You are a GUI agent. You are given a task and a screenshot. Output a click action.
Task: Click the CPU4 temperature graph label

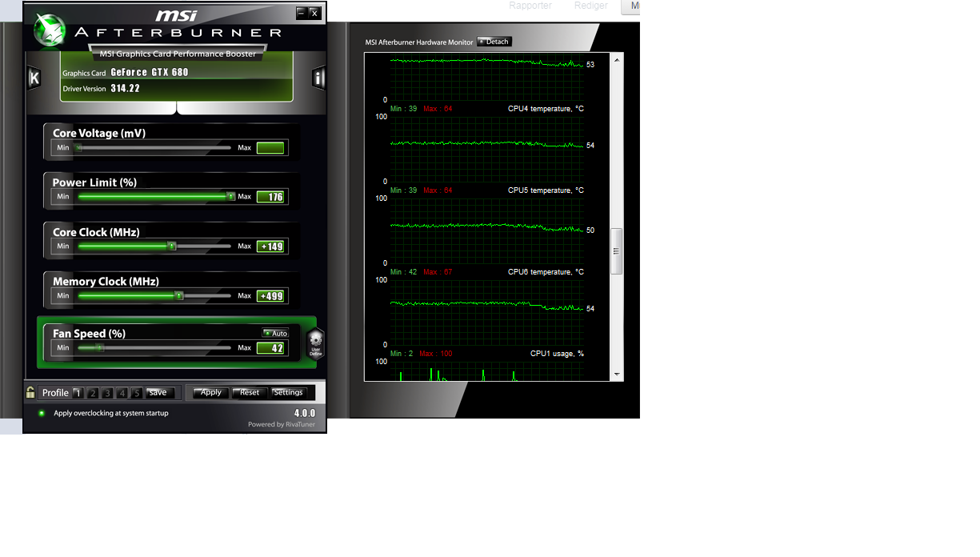pyautogui.click(x=546, y=109)
